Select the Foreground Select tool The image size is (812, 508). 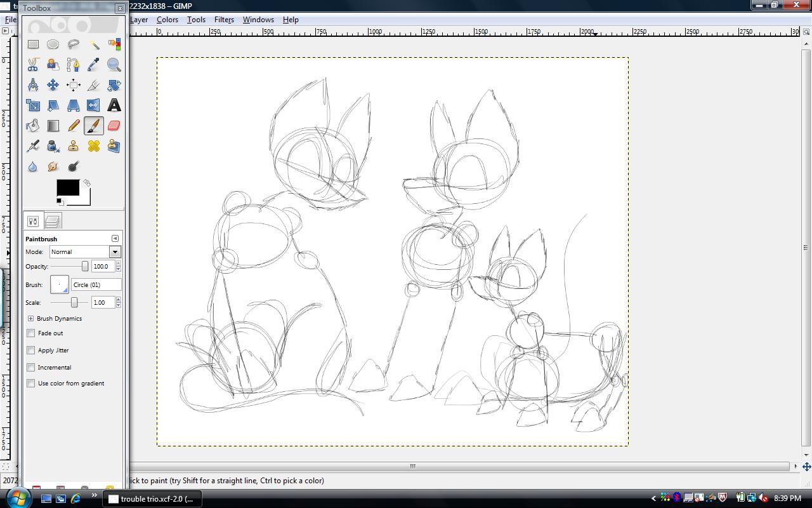tap(53, 65)
